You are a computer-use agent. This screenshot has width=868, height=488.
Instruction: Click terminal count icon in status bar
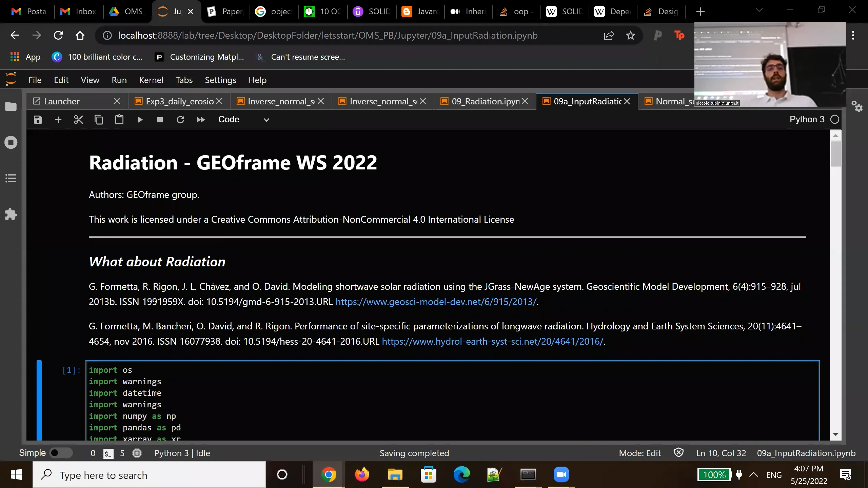[x=108, y=453]
